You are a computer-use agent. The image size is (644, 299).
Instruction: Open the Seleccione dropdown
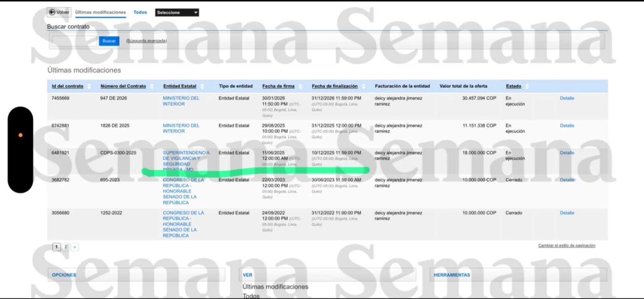(x=177, y=12)
